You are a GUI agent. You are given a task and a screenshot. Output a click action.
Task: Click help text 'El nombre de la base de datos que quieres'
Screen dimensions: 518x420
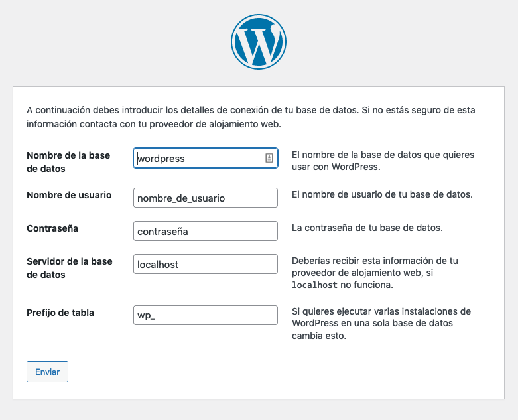[x=383, y=161]
